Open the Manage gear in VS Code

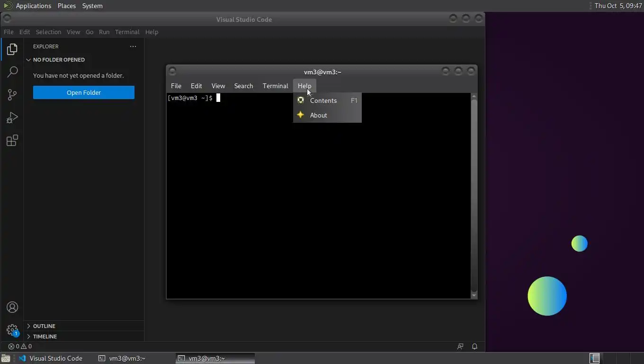[x=12, y=329]
